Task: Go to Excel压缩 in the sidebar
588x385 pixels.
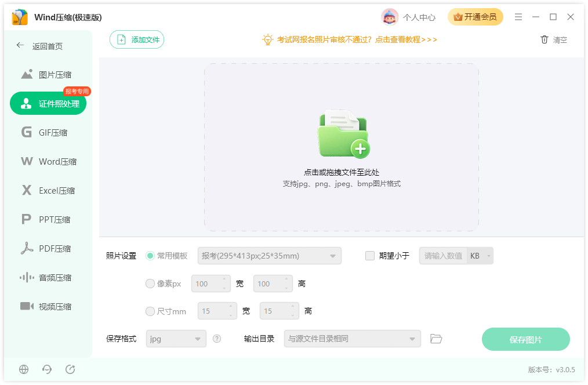Action: (x=48, y=190)
